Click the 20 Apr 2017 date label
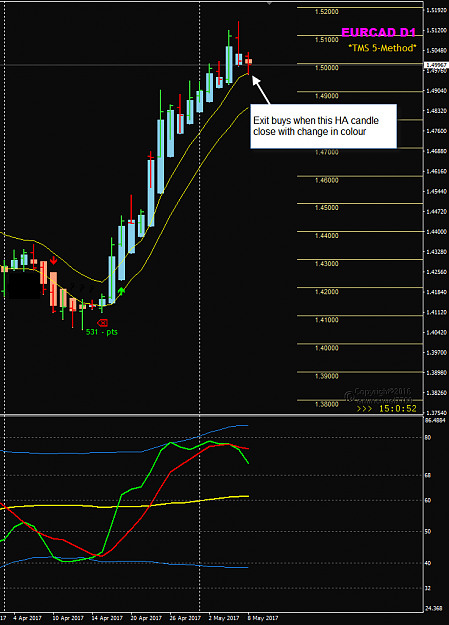 tap(146, 618)
